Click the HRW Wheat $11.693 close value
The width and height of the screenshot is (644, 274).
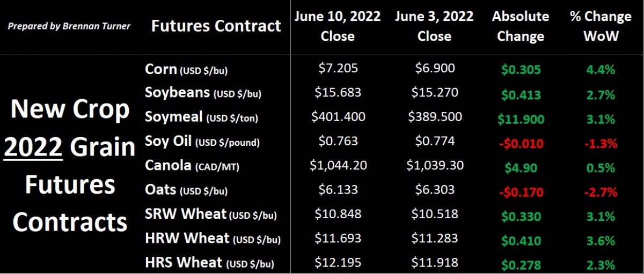pos(338,238)
